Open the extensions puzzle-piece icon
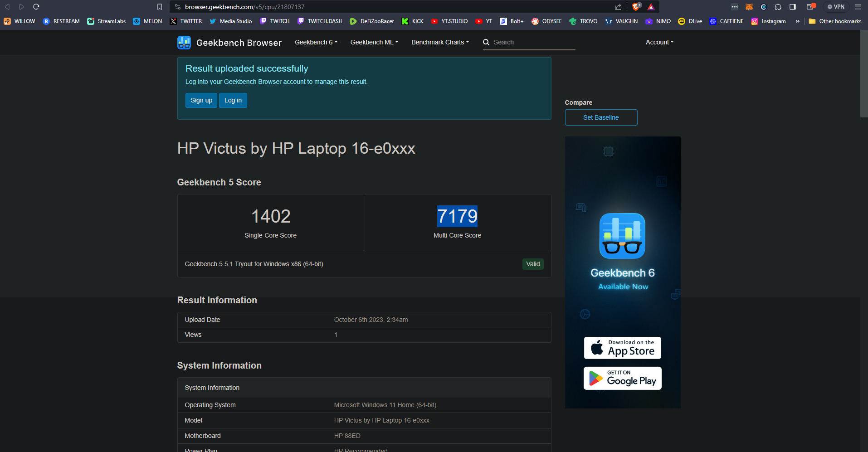This screenshot has width=868, height=452. [x=778, y=7]
